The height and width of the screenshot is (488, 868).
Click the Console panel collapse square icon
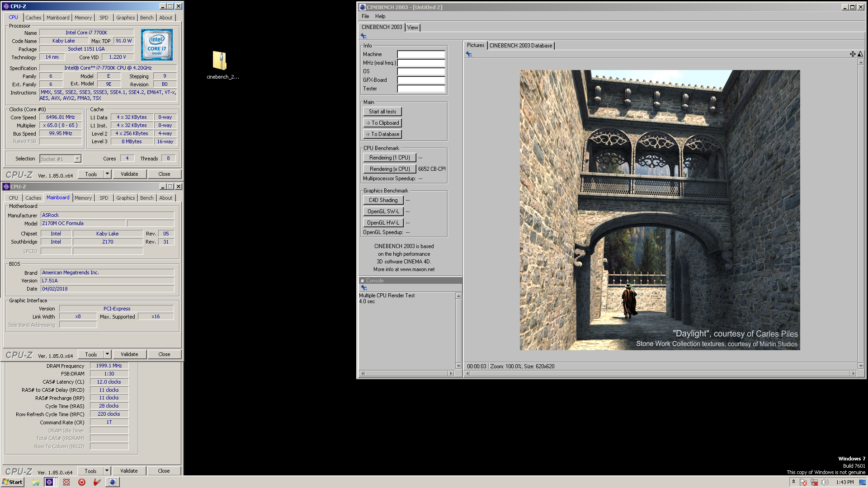click(362, 281)
